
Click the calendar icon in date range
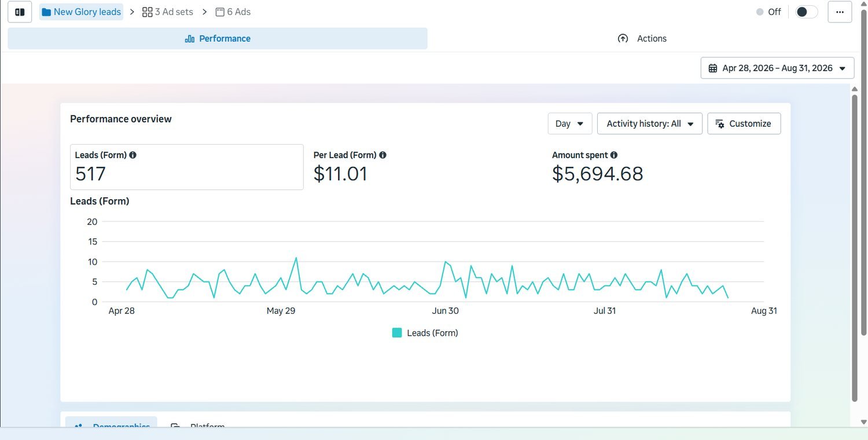pyautogui.click(x=713, y=68)
